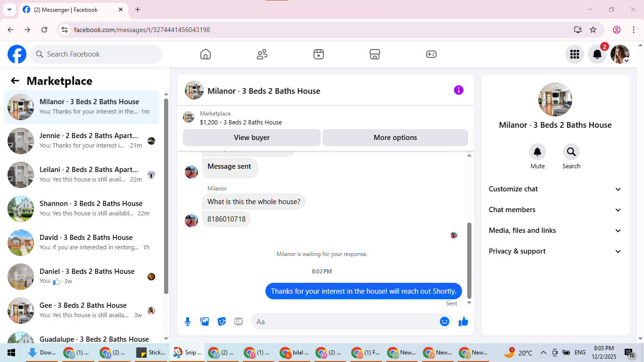The height and width of the screenshot is (362, 644).
Task: Open the account profile picture menu
Action: click(620, 54)
